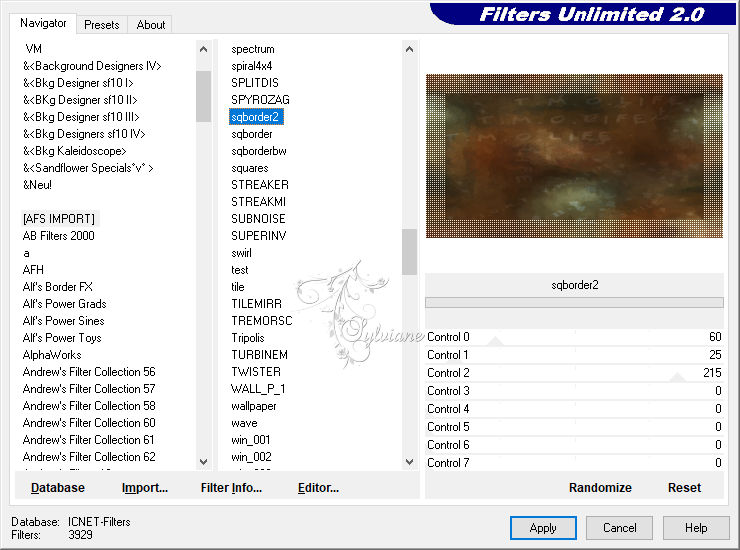The image size is (740, 550).
Task: Select &<Sandflower Specials°v° > category
Action: tap(88, 168)
